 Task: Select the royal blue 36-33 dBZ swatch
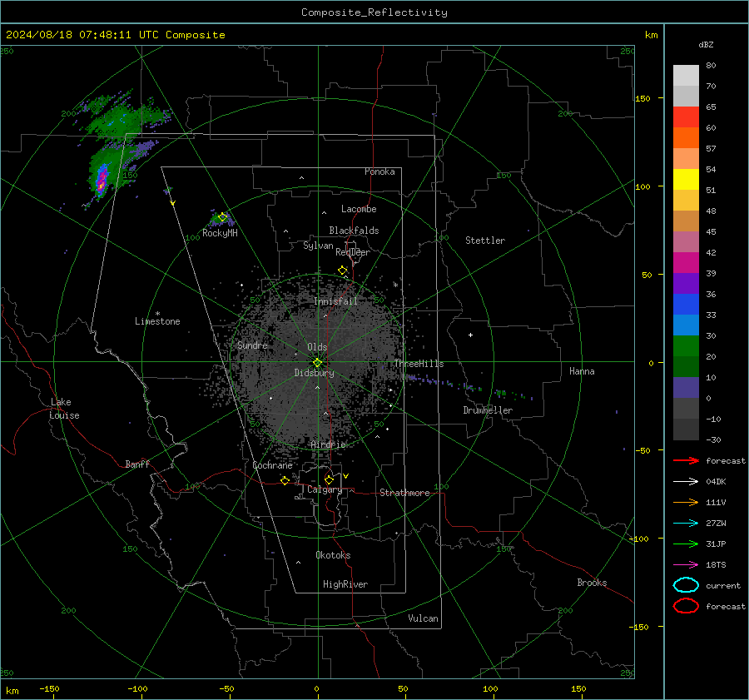[x=686, y=305]
